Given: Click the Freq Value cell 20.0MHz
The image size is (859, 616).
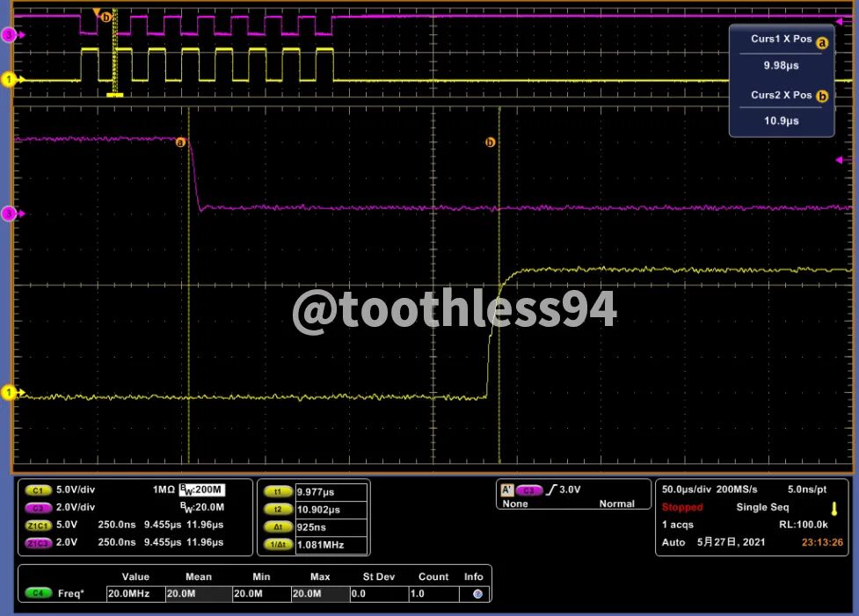Looking at the screenshot, I should (x=136, y=593).
